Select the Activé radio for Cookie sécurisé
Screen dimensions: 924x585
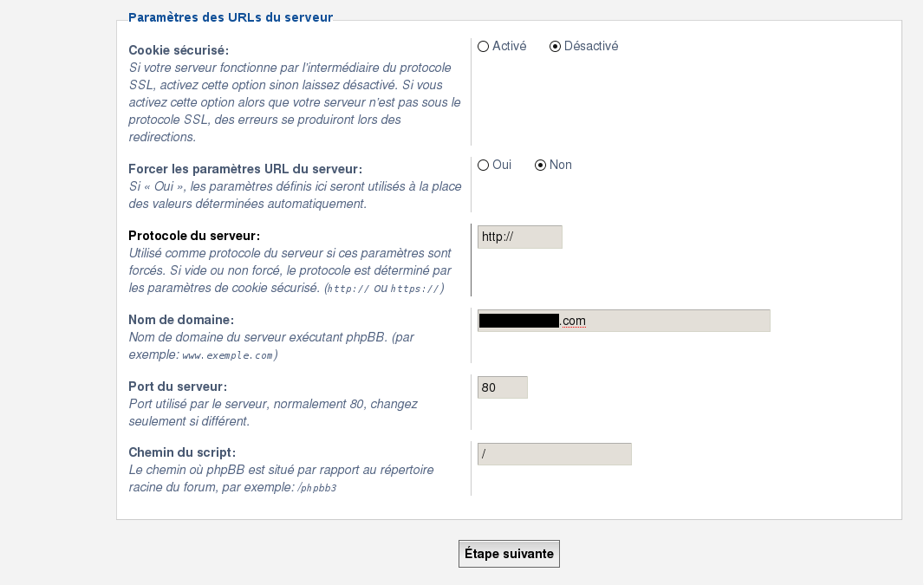483,47
